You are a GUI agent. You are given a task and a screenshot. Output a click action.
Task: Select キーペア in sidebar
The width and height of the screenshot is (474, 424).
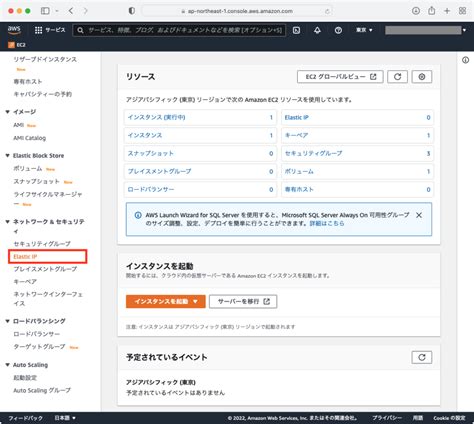coord(25,282)
